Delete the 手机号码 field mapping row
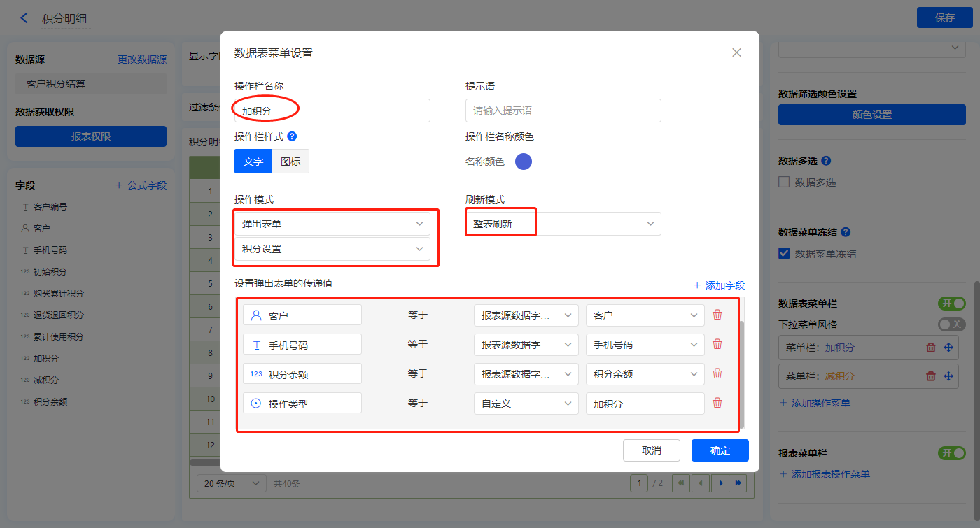 (717, 344)
